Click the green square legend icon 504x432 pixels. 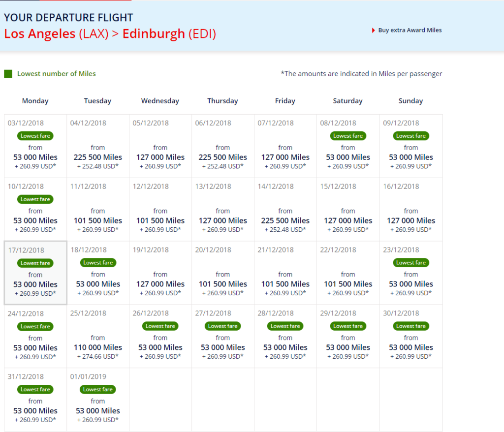coord(7,73)
